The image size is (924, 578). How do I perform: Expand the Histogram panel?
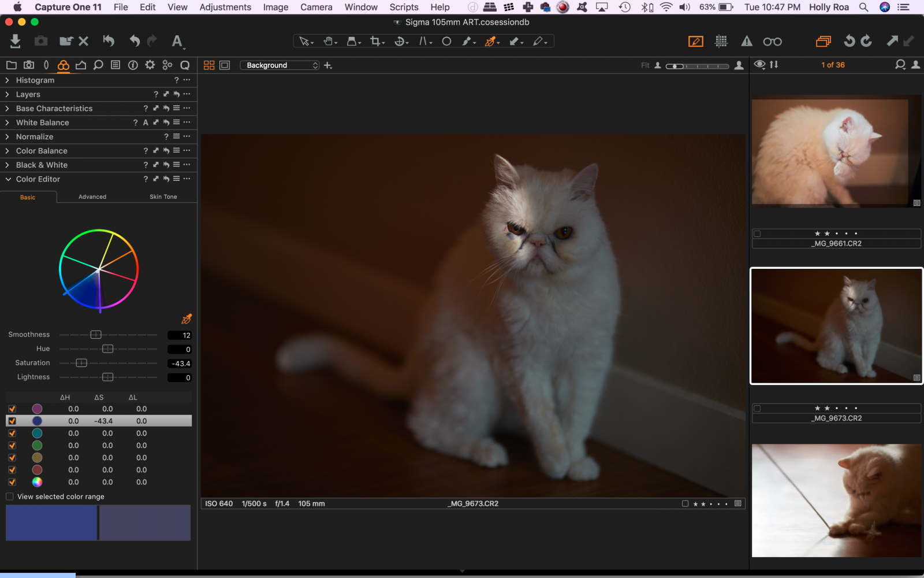8,80
